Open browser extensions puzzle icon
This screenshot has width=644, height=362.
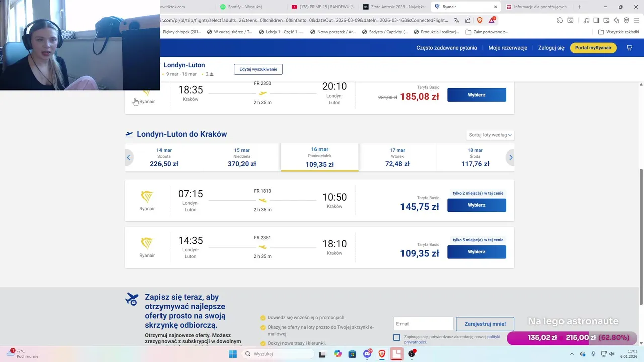coord(560,20)
